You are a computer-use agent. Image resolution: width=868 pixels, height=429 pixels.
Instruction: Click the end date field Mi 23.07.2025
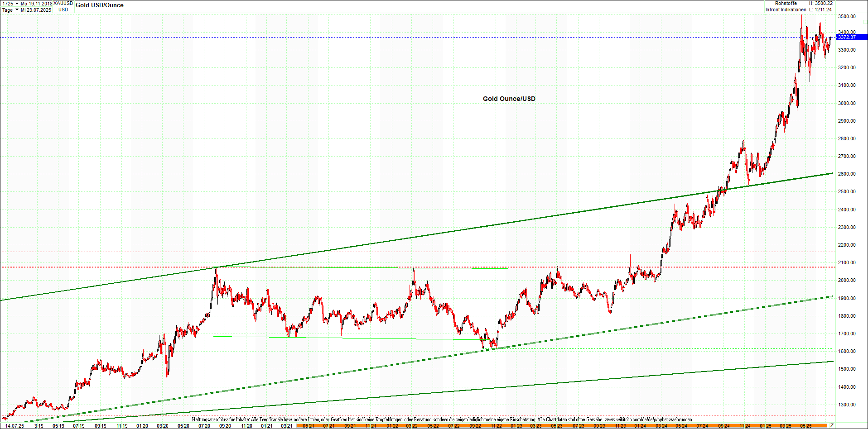coord(36,10)
